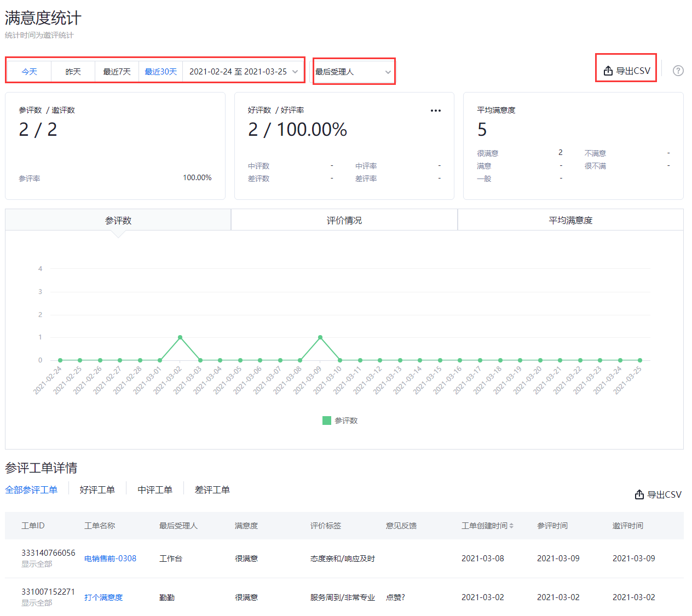Export the 参评工单详情 table via 导出CSV

(658, 494)
